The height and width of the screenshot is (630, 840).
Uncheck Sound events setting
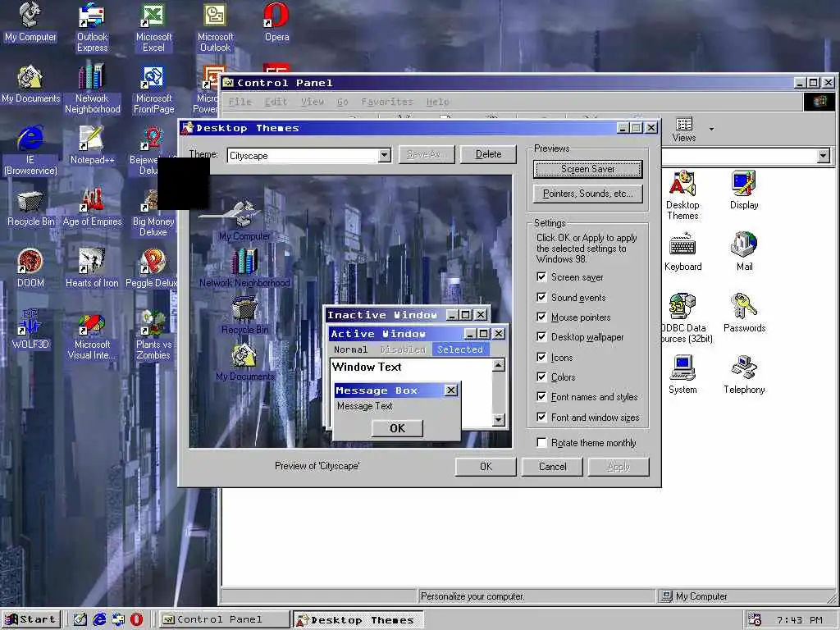[541, 297]
